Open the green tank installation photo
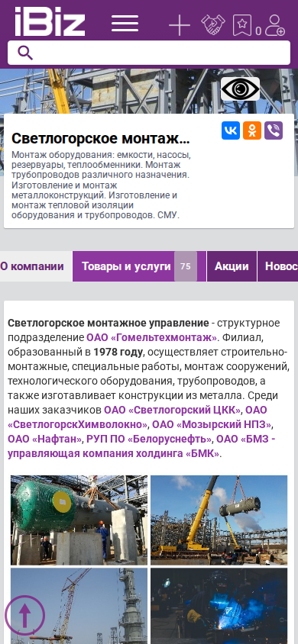Viewport: 298px width, 644px height. click(79, 520)
